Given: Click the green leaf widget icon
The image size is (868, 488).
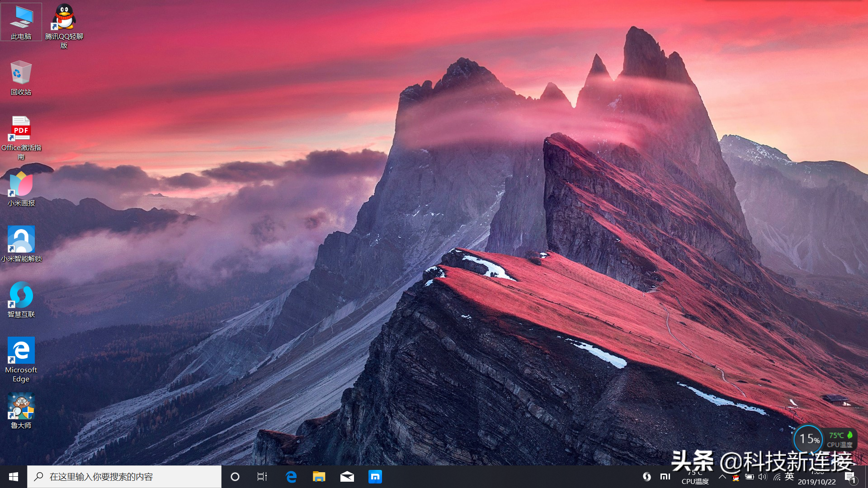Looking at the screenshot, I should pos(850,435).
